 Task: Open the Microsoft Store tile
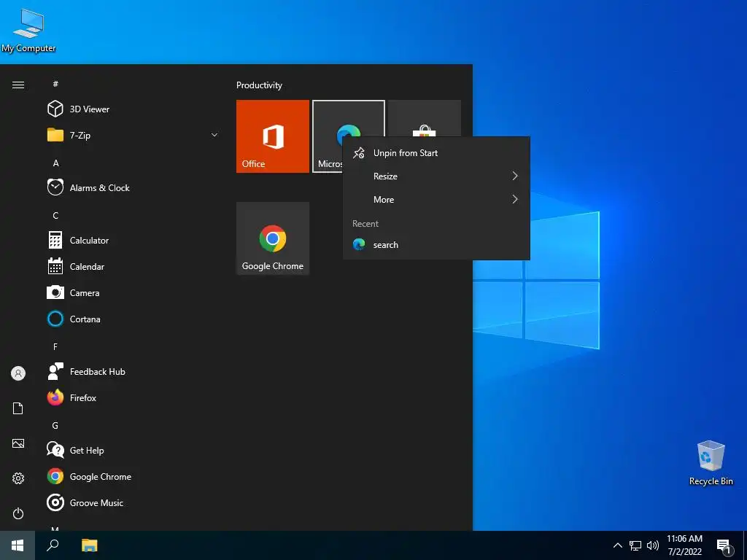tap(425, 119)
